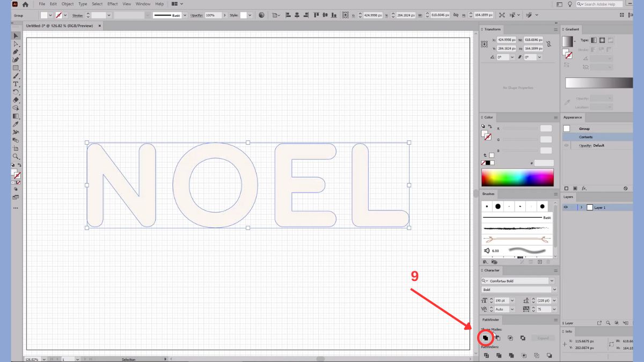Open the Transform panel options menu
Screen dimensions: 644x362
(555, 29)
